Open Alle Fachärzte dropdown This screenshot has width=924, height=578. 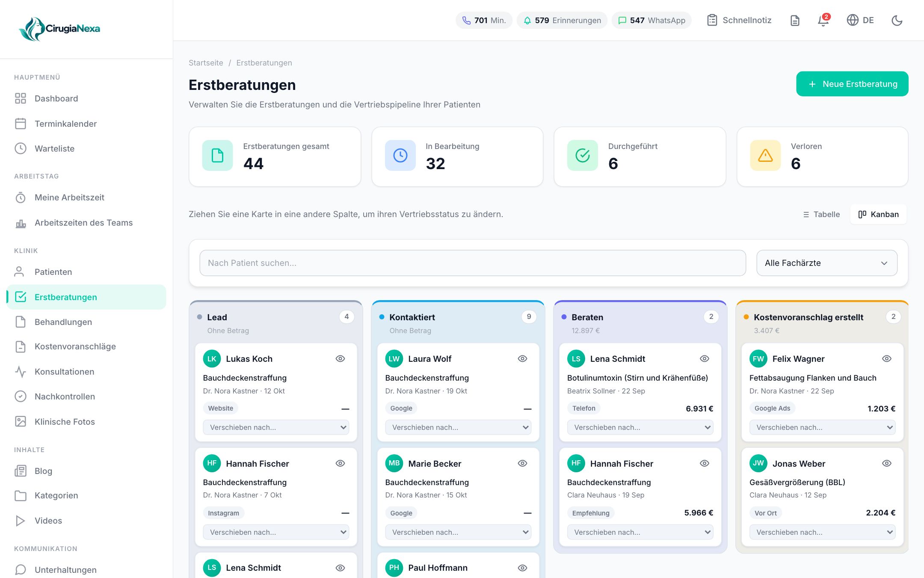826,263
